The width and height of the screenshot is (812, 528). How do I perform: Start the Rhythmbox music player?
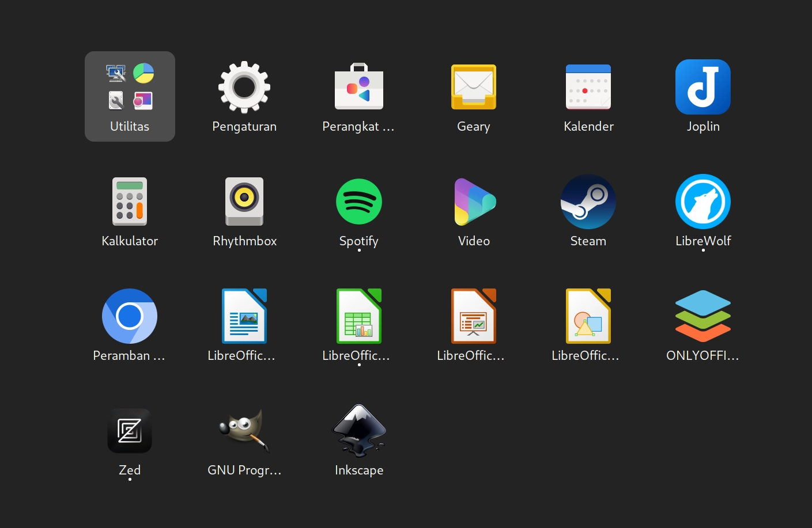click(x=244, y=202)
